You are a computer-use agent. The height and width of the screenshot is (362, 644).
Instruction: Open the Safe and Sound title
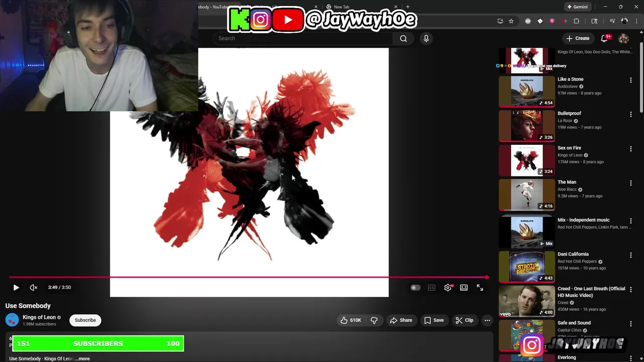574,323
